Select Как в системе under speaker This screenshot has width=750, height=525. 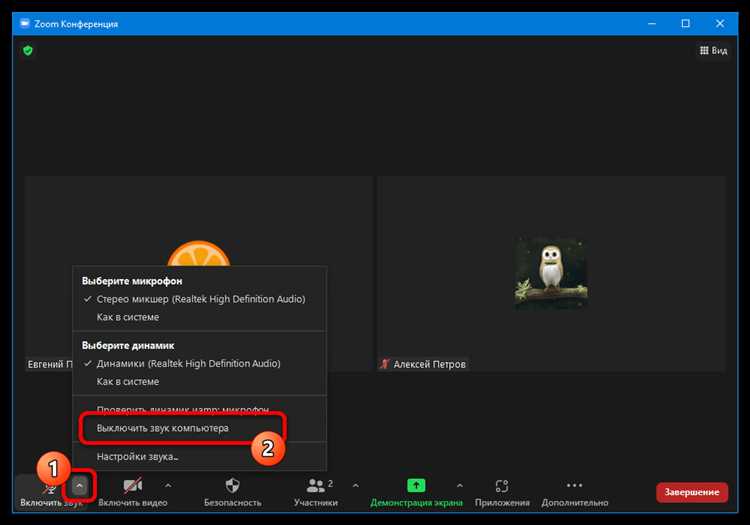[x=200, y=382]
